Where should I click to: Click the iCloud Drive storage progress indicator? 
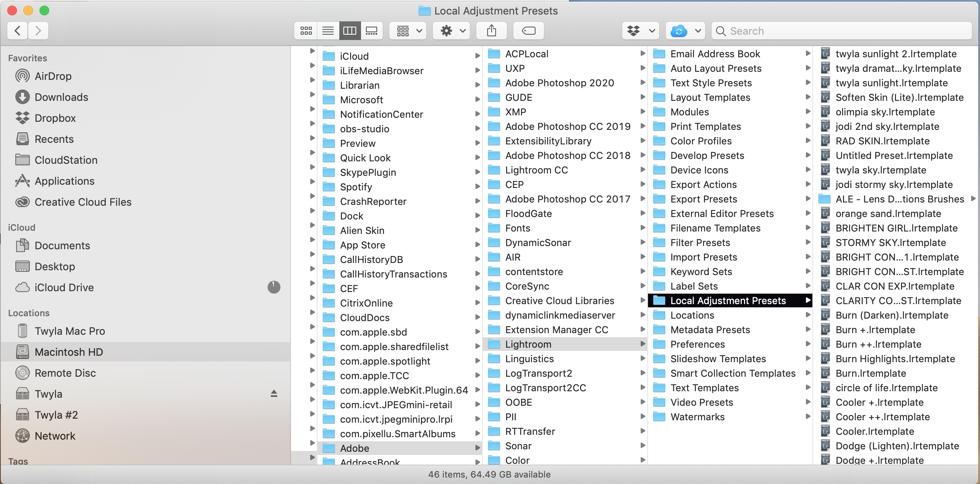point(274,287)
